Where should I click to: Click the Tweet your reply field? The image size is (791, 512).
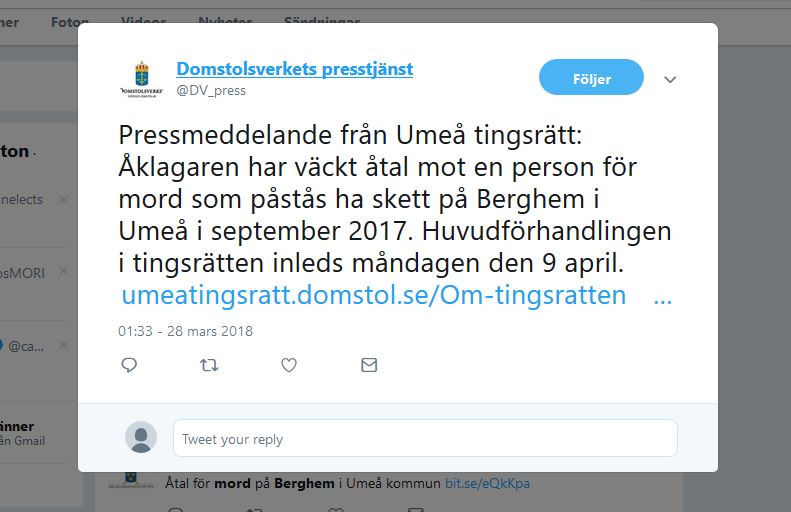[425, 438]
